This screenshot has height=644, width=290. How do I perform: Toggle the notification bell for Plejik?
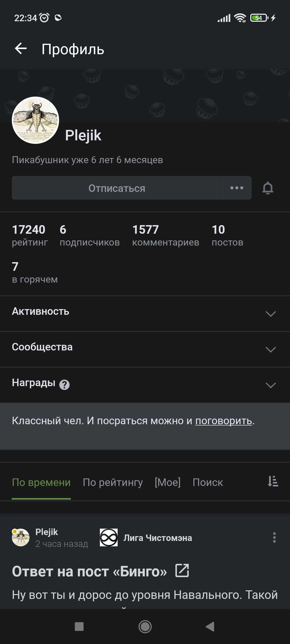coord(268,188)
